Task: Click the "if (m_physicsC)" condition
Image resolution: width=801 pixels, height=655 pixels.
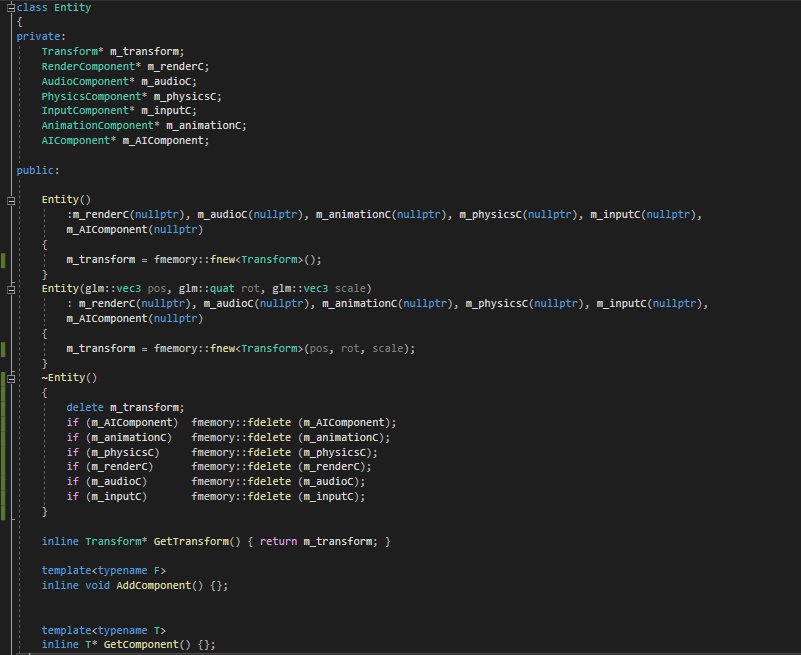Action: click(113, 452)
